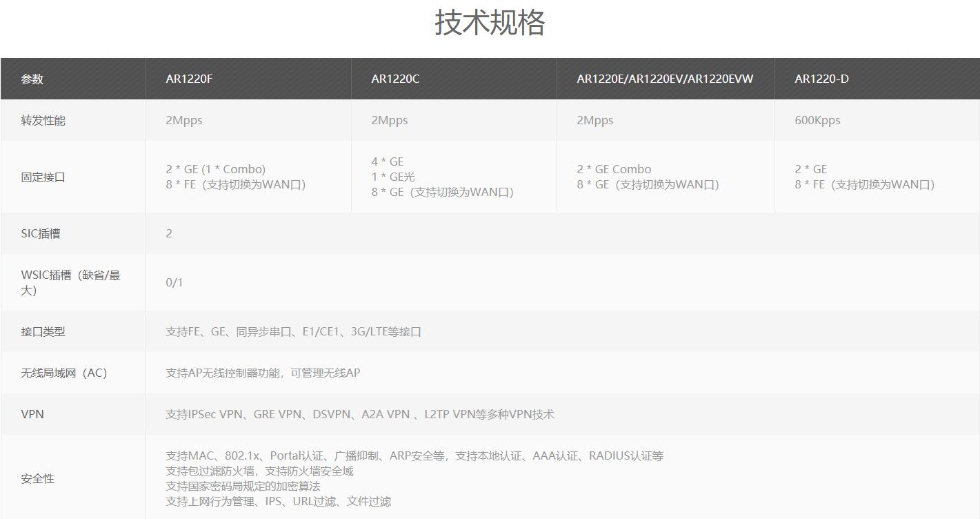
Task: Click the 固定接口 row label
Action: pyautogui.click(x=43, y=177)
